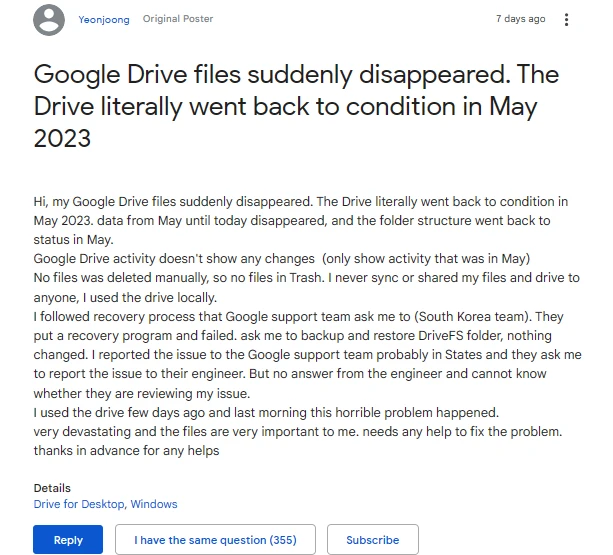Click "I have the same question (355)"
Screen dimensions: 613x555
(215, 540)
